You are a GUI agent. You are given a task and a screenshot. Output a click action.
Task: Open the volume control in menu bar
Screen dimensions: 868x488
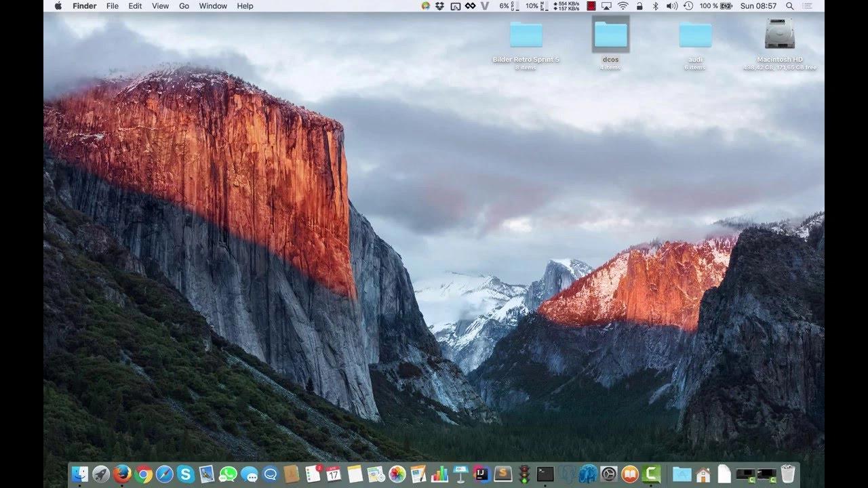pyautogui.click(x=671, y=6)
